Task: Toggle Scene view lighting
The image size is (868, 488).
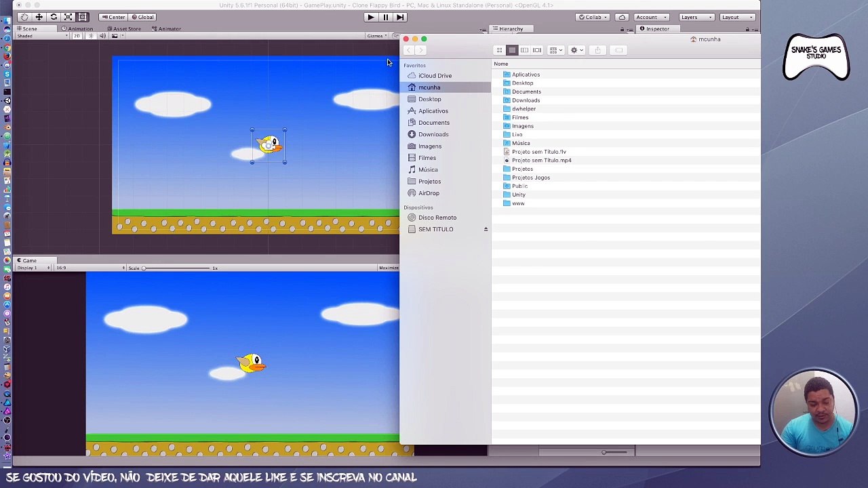Action: (x=91, y=36)
